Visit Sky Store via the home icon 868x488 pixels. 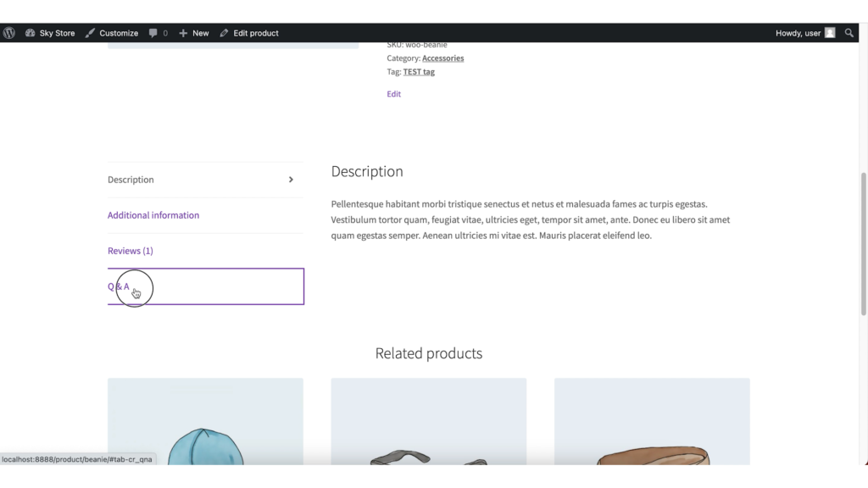51,32
